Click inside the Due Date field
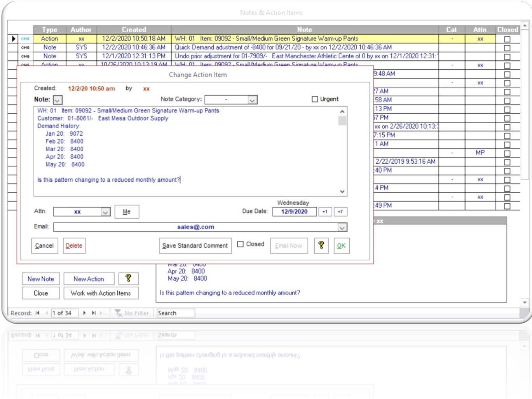This screenshot has height=399, width=532. pyautogui.click(x=294, y=212)
